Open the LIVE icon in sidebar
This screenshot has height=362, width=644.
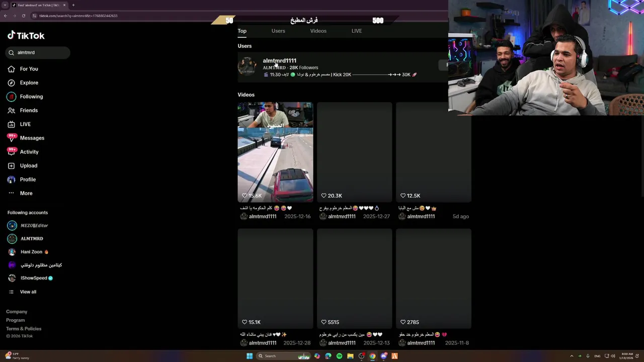[x=11, y=124]
